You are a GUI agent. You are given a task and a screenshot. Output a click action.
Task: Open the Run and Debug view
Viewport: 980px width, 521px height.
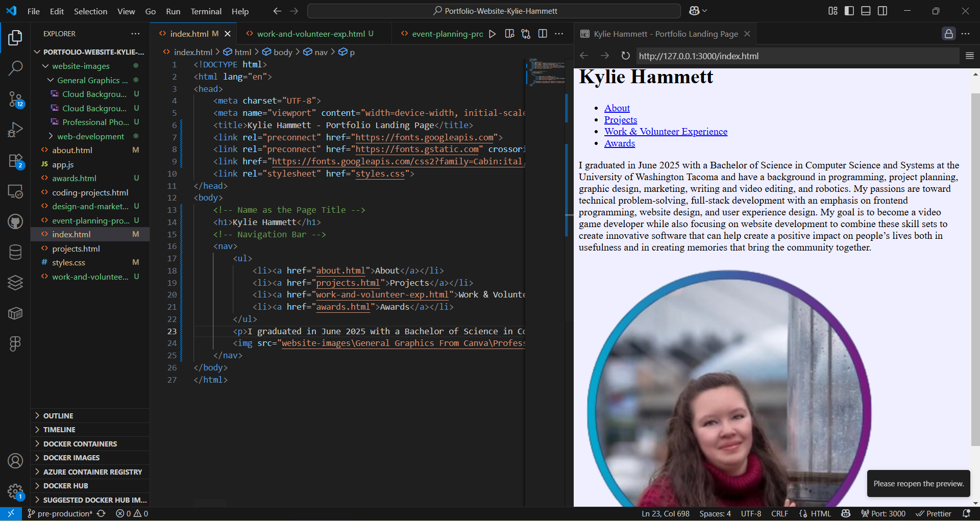pos(15,130)
